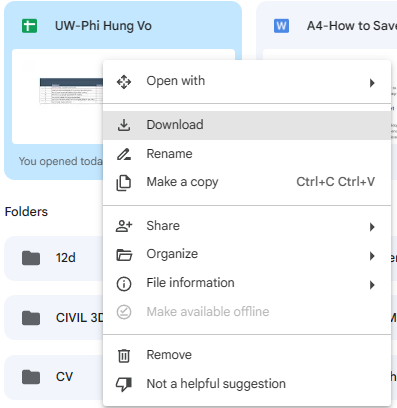Viewport: 397px width, 408px height.
Task: Expand the Organize submenu arrow
Action: pos(372,256)
